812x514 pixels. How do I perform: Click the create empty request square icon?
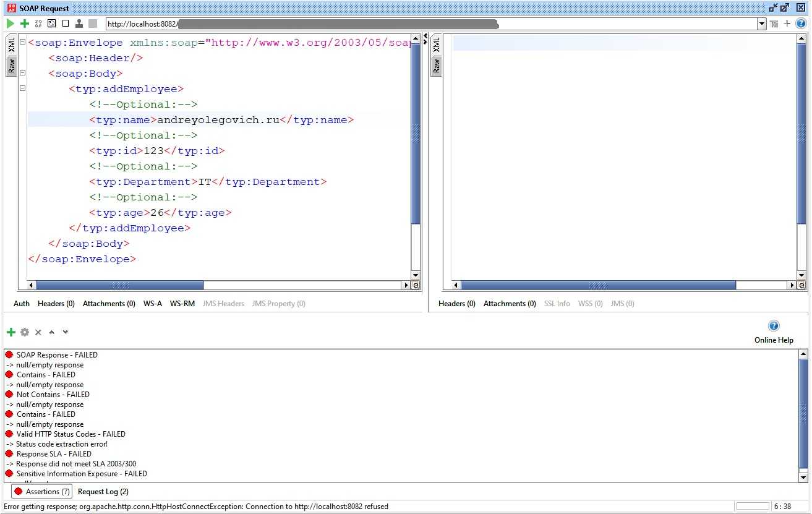(x=66, y=24)
